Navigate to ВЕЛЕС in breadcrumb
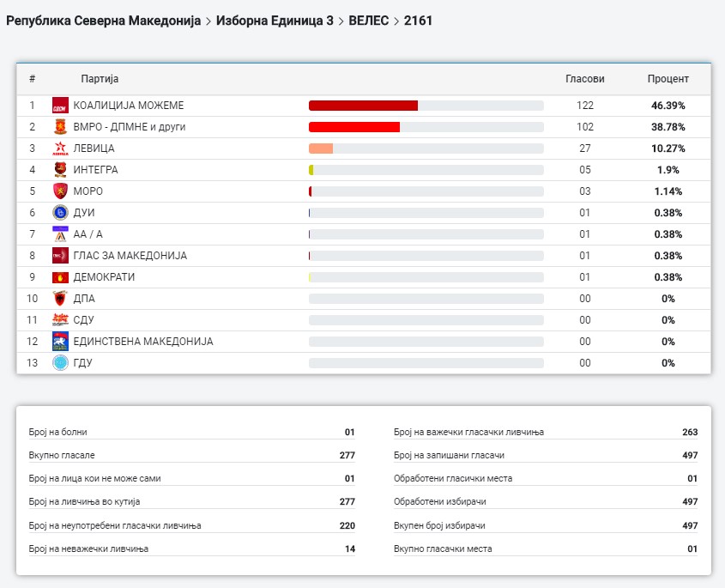The image size is (725, 588). [369, 20]
